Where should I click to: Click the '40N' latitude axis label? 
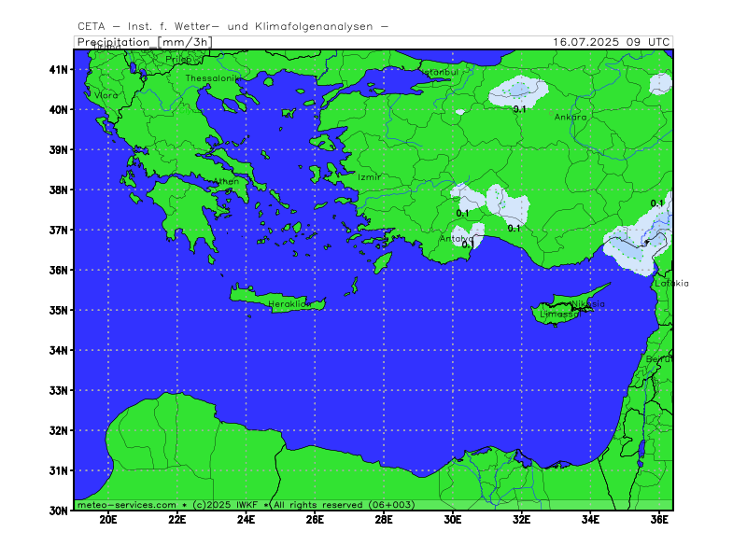pyautogui.click(x=58, y=109)
